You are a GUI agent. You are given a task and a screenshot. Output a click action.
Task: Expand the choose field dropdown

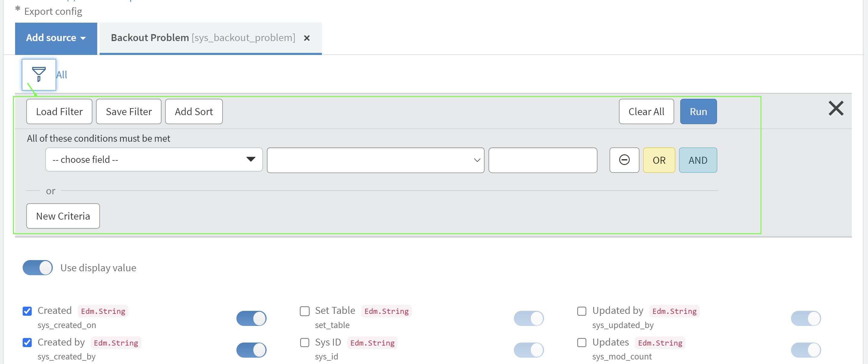click(x=154, y=160)
